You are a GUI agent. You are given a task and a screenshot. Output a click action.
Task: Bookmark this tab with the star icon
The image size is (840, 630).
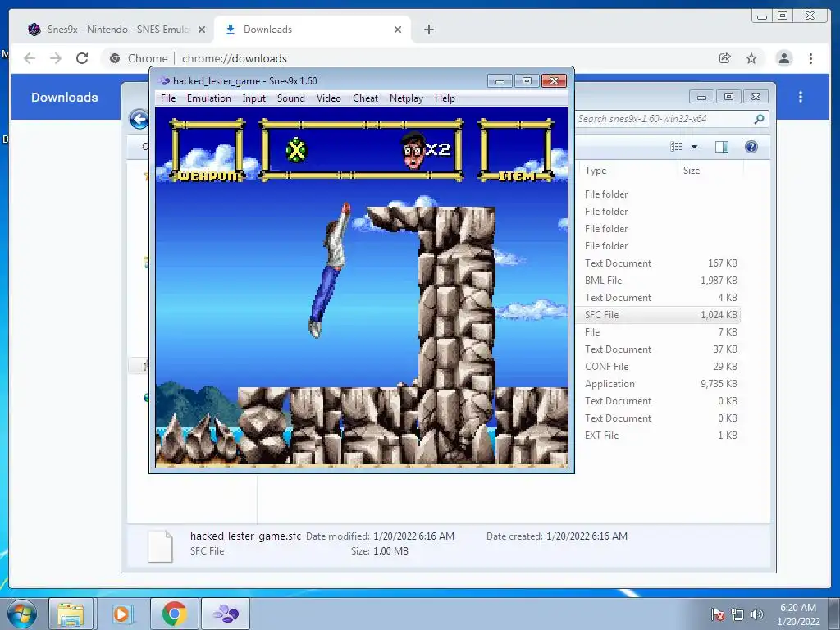click(x=751, y=58)
